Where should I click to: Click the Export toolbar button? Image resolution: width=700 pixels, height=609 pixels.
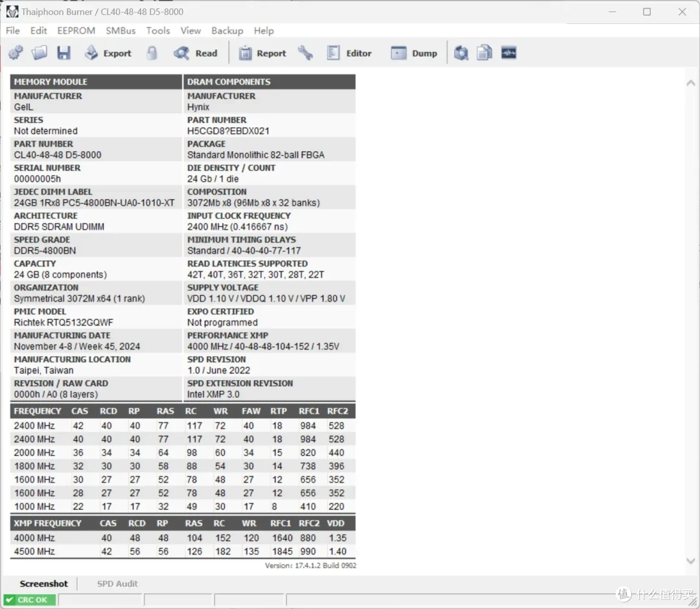coord(108,53)
